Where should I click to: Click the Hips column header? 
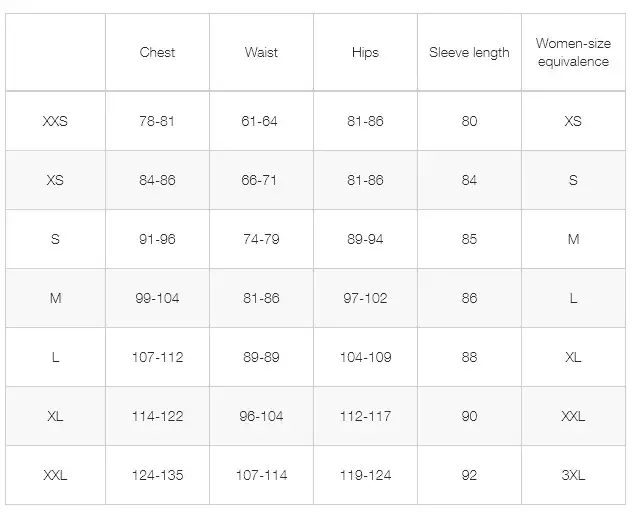tap(365, 52)
